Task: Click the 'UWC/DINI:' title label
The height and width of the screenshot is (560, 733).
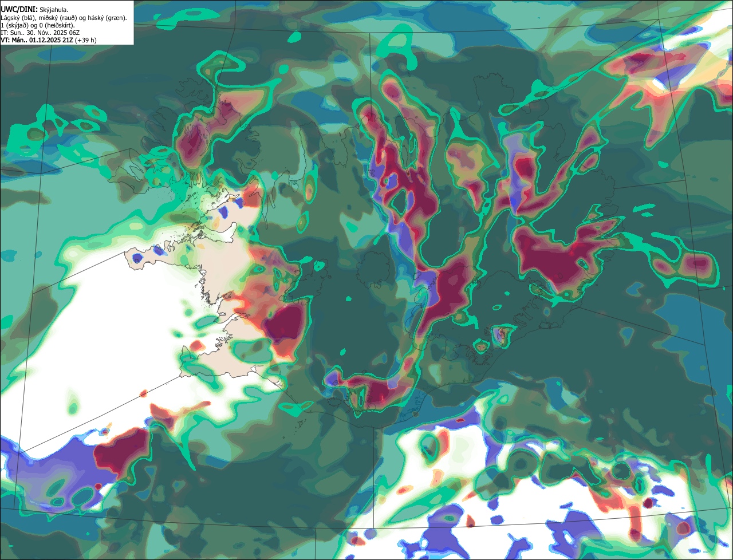Action: coord(19,10)
